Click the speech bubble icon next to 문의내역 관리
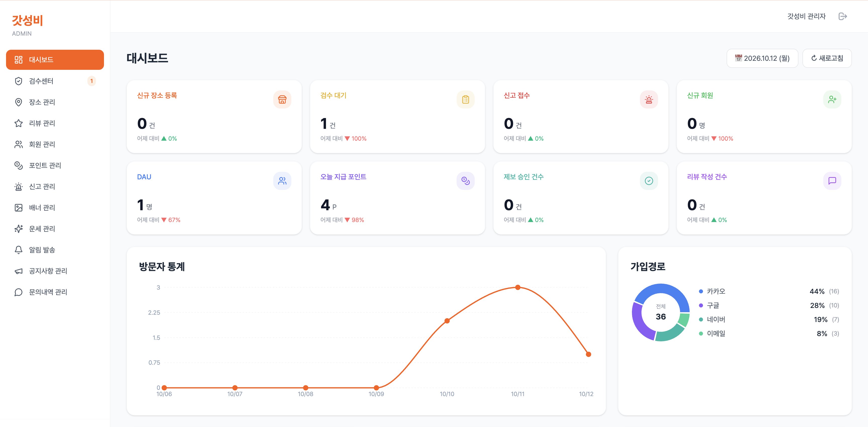868x427 pixels. [x=19, y=292]
